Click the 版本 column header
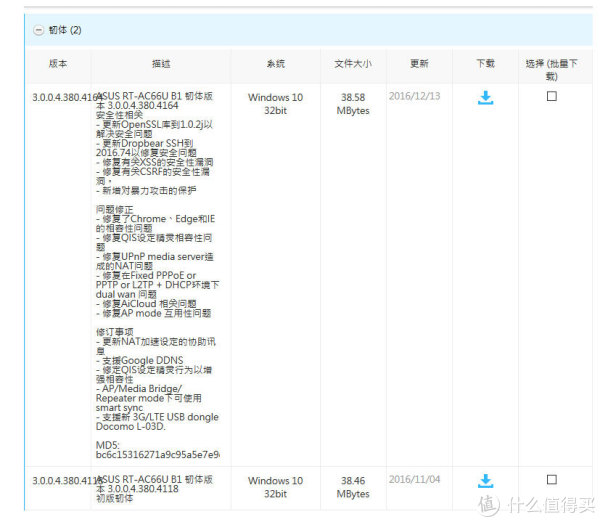The height and width of the screenshot is (522, 600). [58, 64]
